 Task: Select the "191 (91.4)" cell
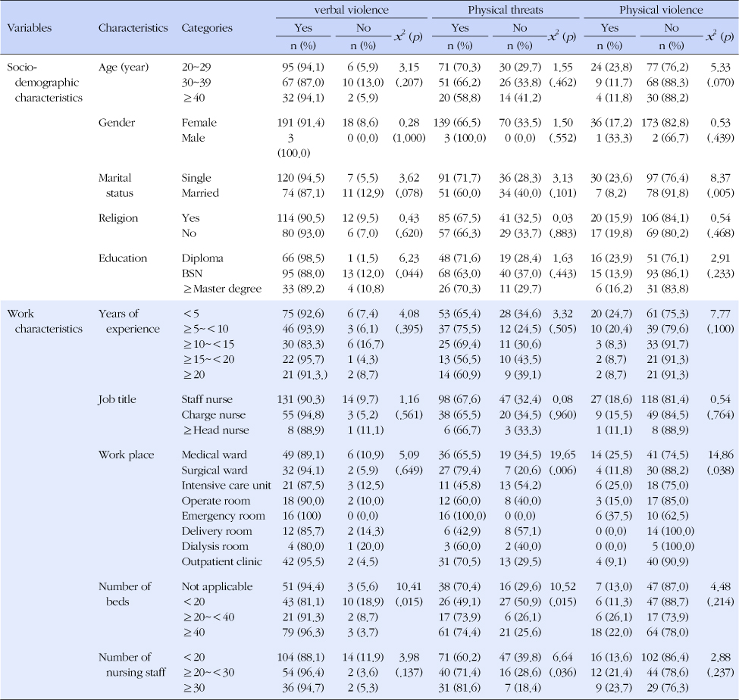301,123
